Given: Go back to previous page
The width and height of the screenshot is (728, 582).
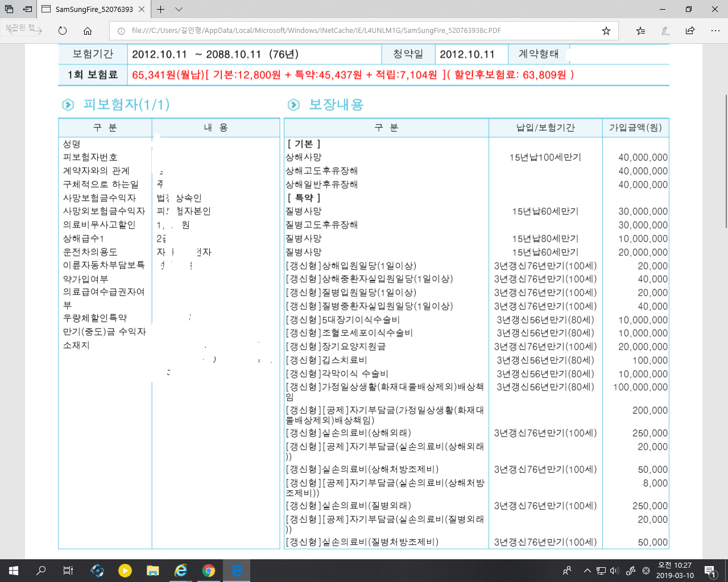Looking at the screenshot, I should [x=13, y=31].
